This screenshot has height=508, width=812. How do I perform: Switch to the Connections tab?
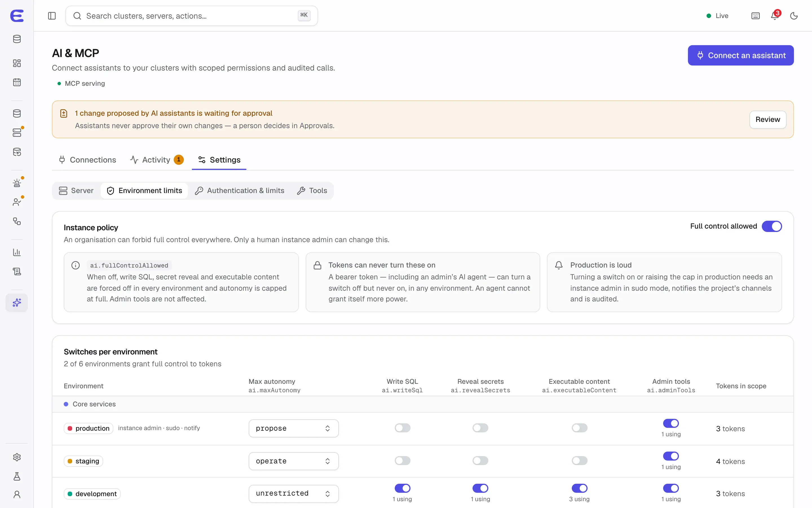tap(87, 160)
